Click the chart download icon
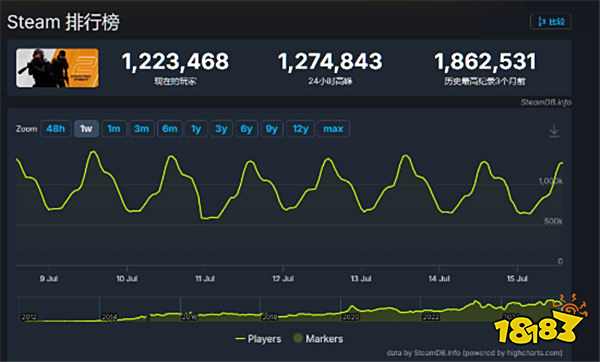 point(554,131)
